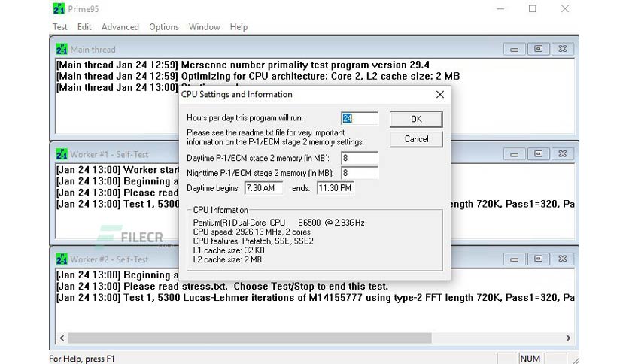The image size is (629, 364).
Task: Open the Window menu
Action: tap(204, 27)
